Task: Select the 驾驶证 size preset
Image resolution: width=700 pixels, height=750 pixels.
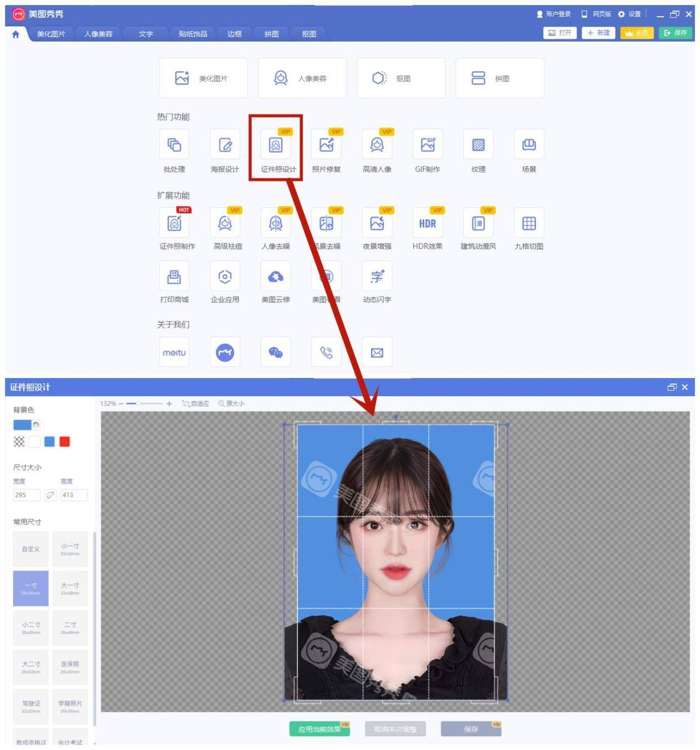Action: tap(31, 707)
